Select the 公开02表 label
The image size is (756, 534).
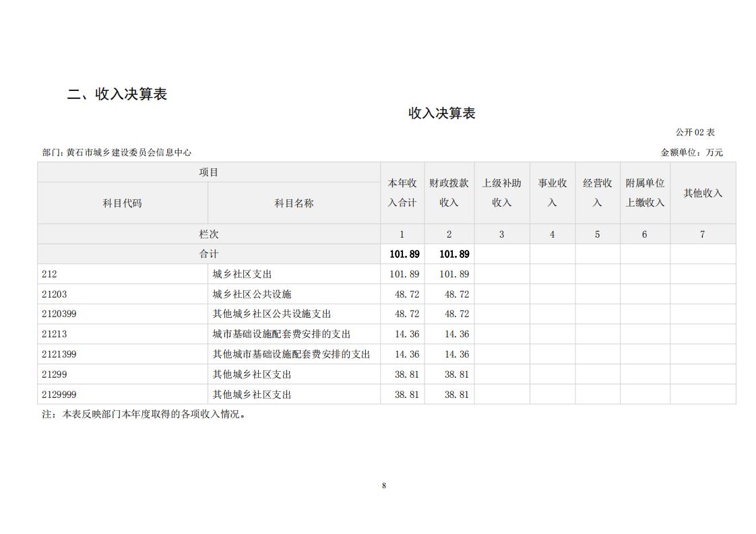click(695, 133)
